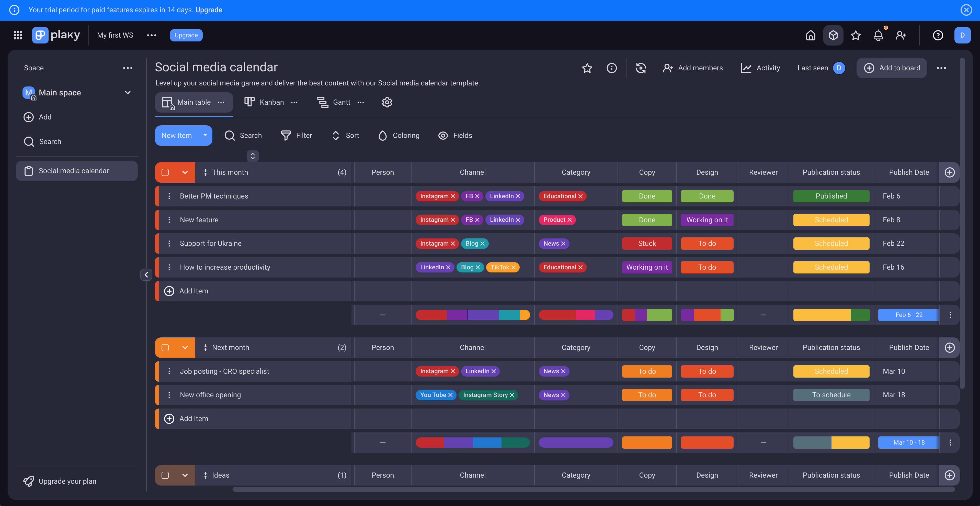The height and width of the screenshot is (506, 980).
Task: Close the trial banner
Action: click(966, 9)
